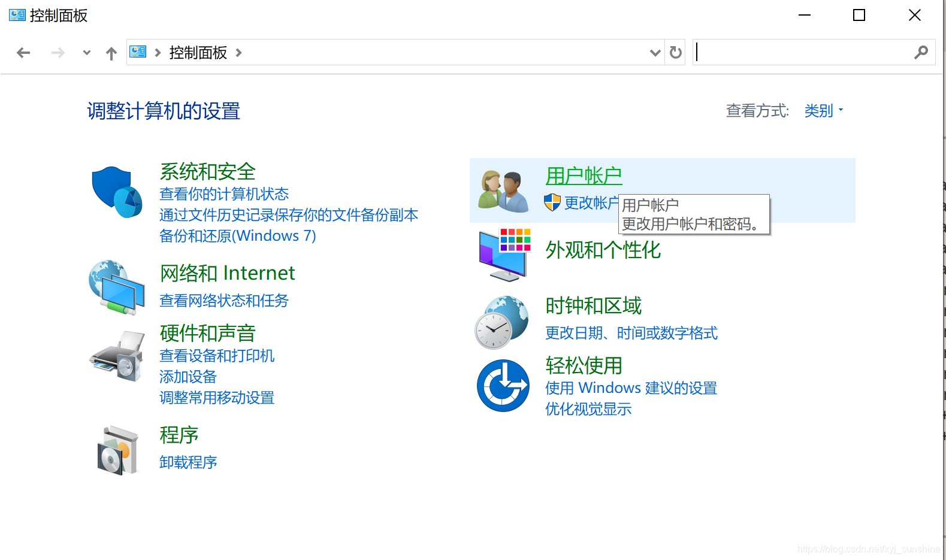Open 备份和还原(Windows 7)
Viewport: 946px width, 560px height.
pyautogui.click(x=237, y=236)
